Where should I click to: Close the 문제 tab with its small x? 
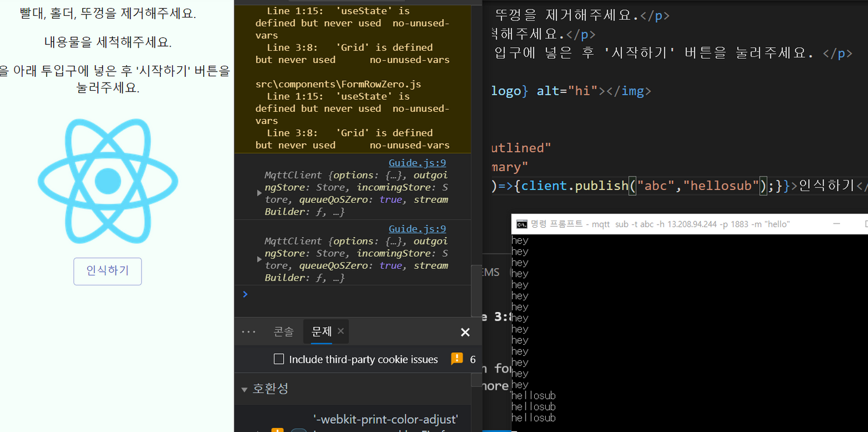coord(341,331)
